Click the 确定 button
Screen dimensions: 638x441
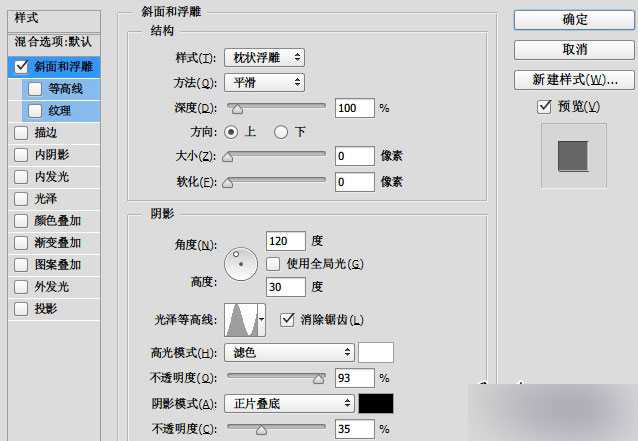(575, 19)
